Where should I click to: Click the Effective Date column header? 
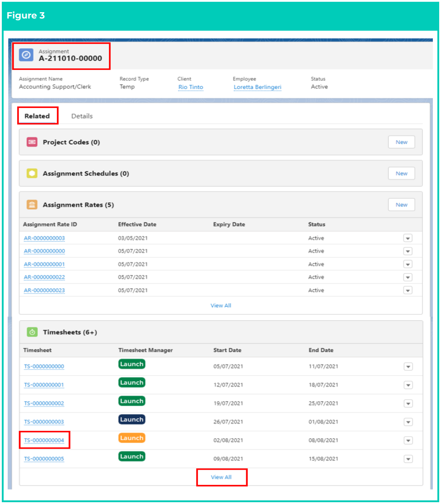[x=137, y=224]
